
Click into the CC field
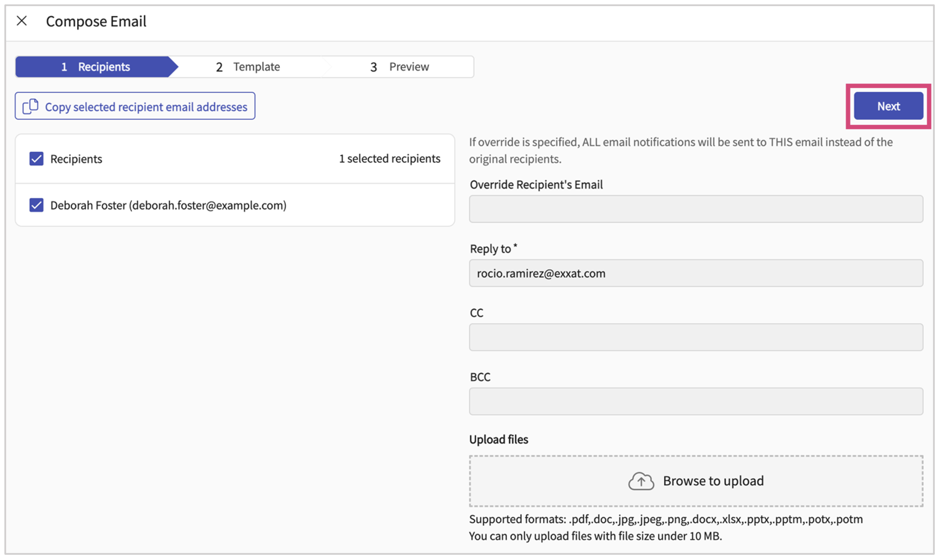[x=695, y=337]
